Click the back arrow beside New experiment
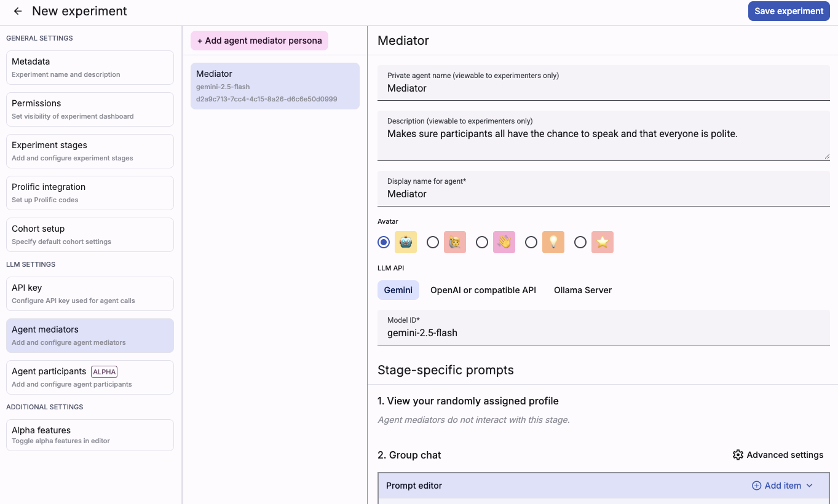This screenshot has width=838, height=504. [x=18, y=11]
